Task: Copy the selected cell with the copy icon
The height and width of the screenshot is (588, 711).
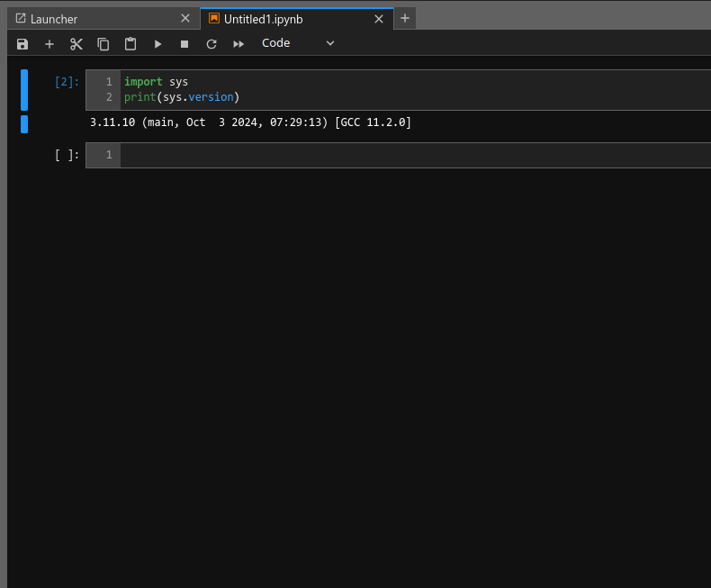Action: pyautogui.click(x=103, y=43)
